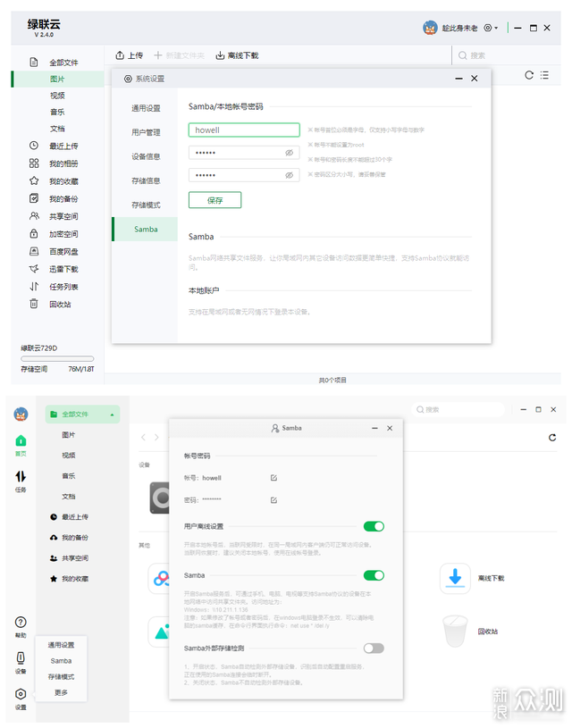Choose Samba from the settings popup menu

[x=61, y=661]
